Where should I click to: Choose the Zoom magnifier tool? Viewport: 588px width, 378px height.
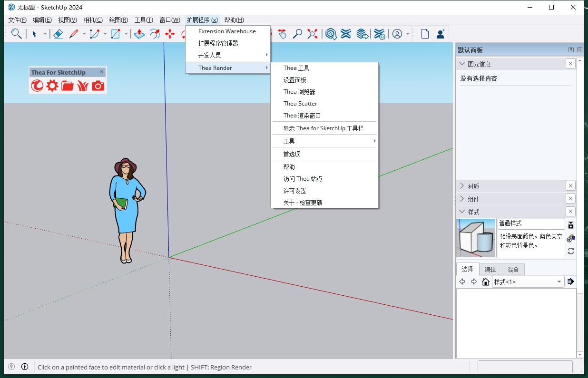(x=297, y=34)
